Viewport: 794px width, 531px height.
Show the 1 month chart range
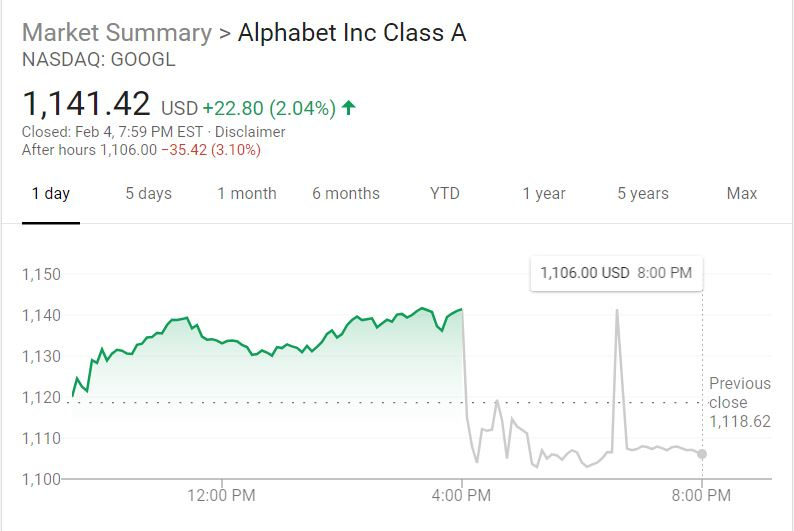(x=247, y=194)
